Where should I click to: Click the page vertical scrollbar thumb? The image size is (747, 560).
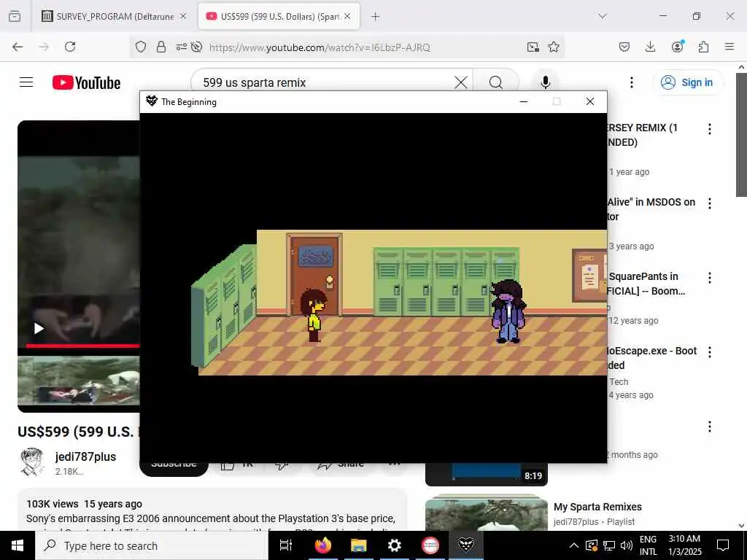coord(741,134)
